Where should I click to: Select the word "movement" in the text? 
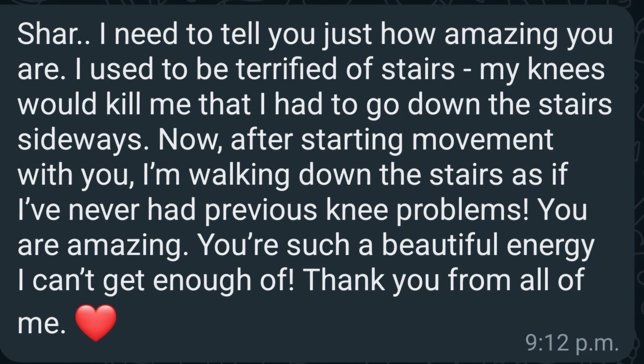click(x=482, y=140)
